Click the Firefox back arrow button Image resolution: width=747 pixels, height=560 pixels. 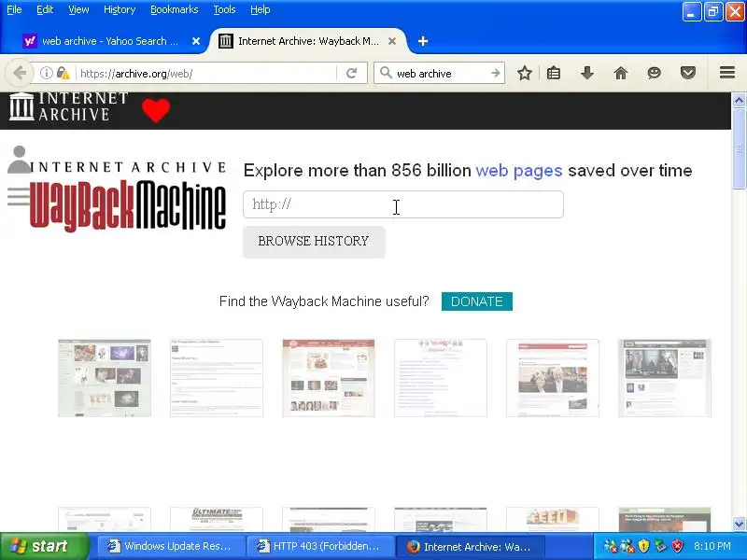pyautogui.click(x=20, y=73)
